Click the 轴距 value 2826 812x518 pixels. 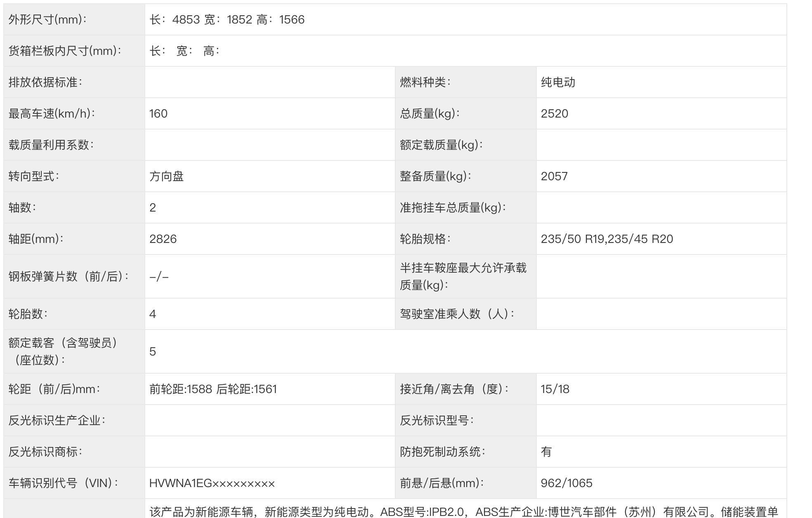163,239
